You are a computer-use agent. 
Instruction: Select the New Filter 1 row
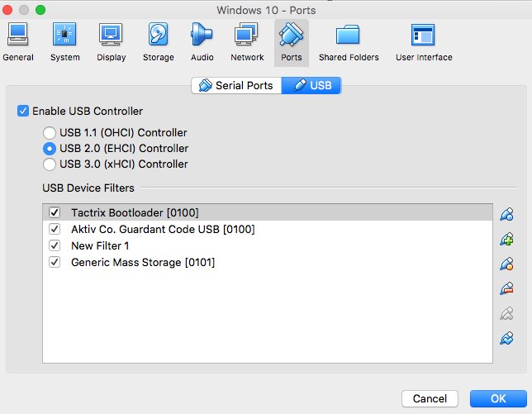pos(268,245)
